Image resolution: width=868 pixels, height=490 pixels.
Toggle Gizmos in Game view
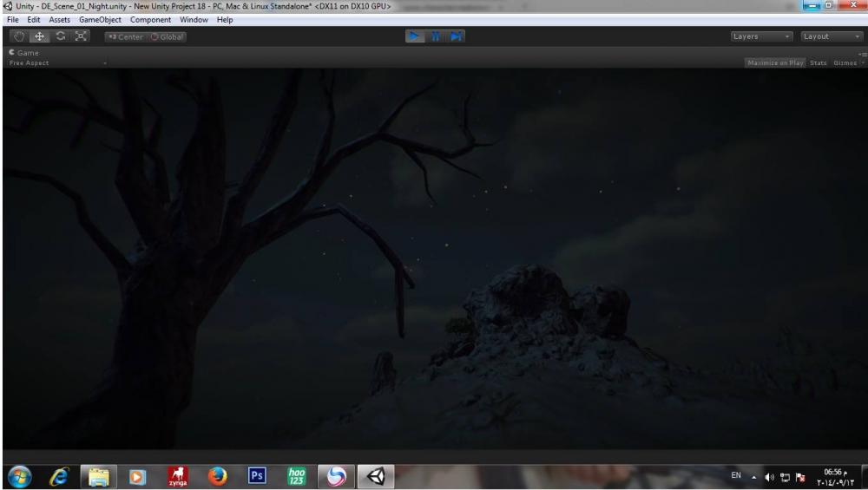click(845, 63)
